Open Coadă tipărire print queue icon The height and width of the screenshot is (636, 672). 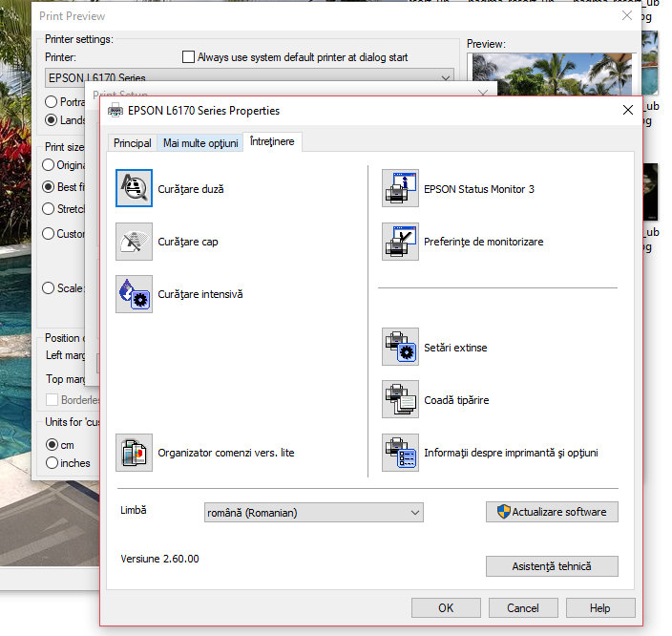point(400,400)
